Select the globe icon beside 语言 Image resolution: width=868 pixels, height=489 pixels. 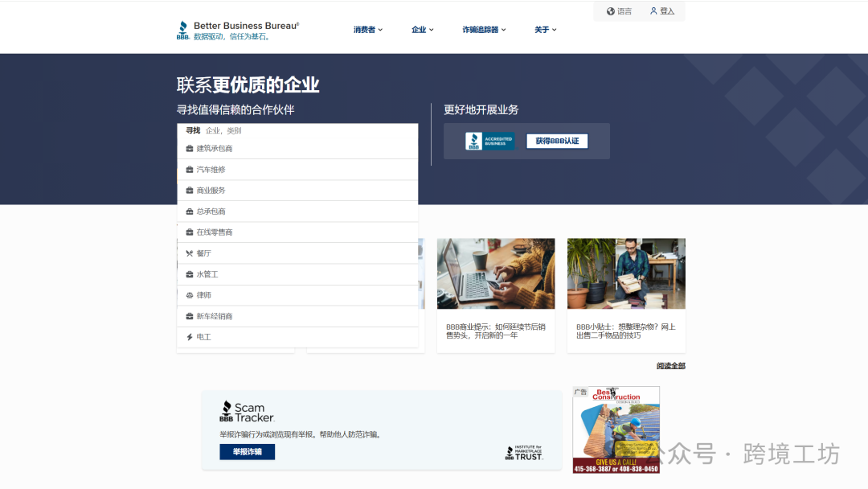(608, 10)
